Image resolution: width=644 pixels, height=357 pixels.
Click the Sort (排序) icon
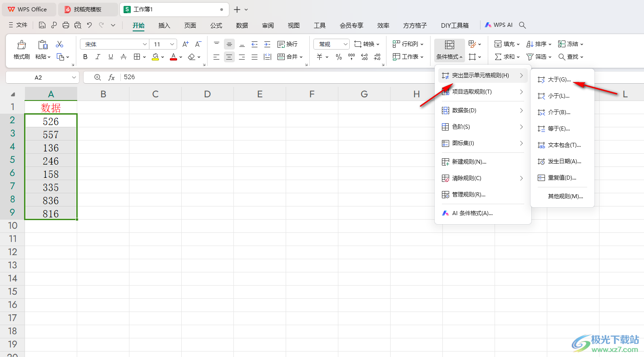[x=530, y=44]
